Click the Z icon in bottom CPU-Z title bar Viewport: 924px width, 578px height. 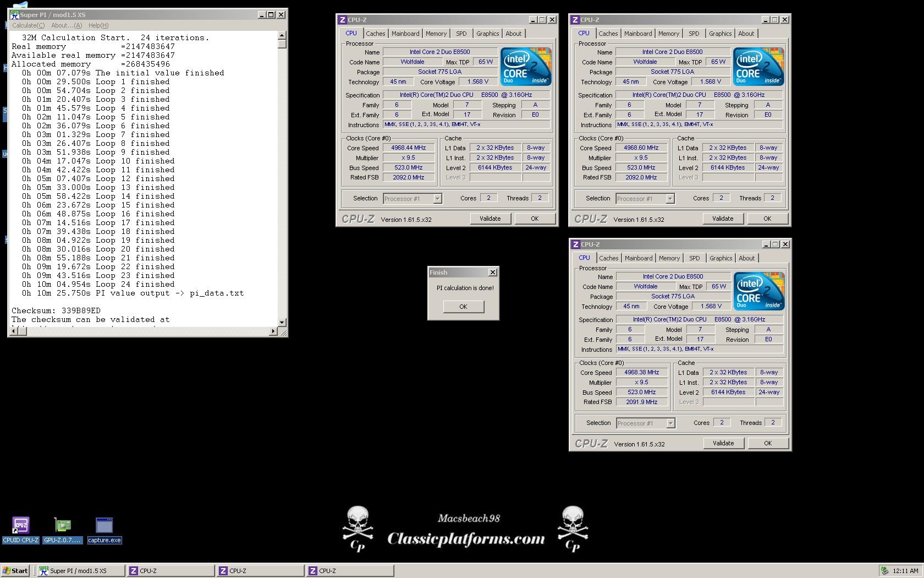[575, 244]
